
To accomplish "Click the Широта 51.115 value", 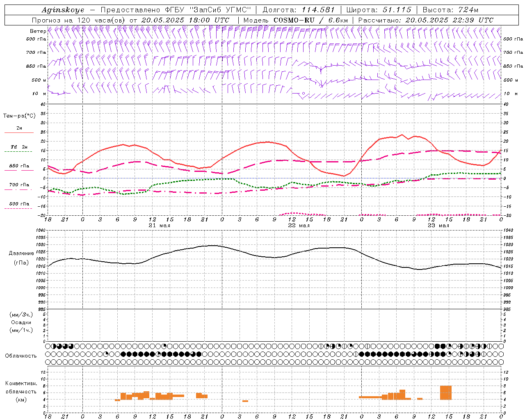I will click(x=397, y=10).
